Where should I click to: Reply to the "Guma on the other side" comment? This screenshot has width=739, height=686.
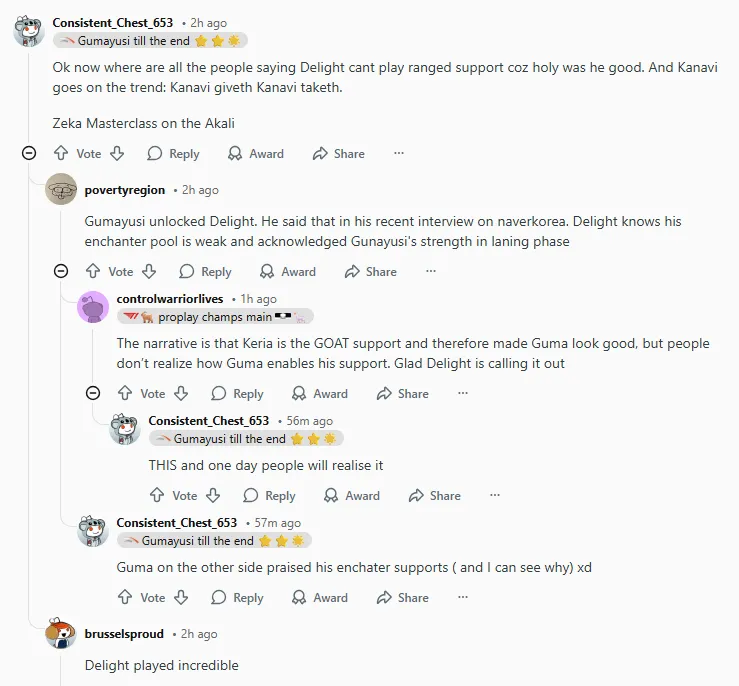coord(235,598)
